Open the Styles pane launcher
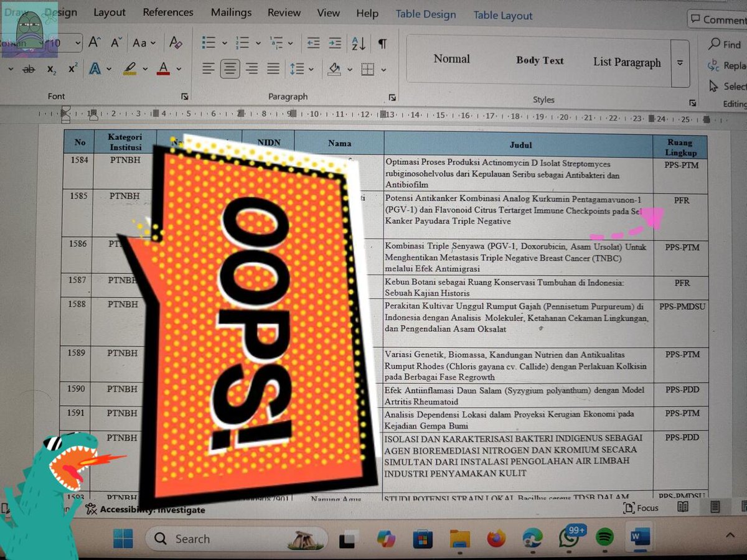Image resolution: width=747 pixels, height=560 pixels. (x=693, y=103)
